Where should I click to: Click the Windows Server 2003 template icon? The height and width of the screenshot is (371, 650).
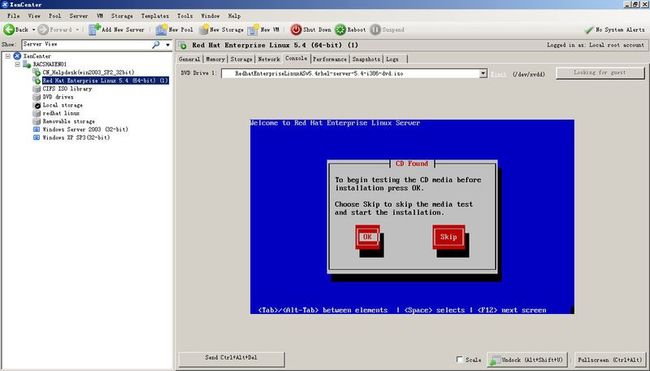[36, 129]
